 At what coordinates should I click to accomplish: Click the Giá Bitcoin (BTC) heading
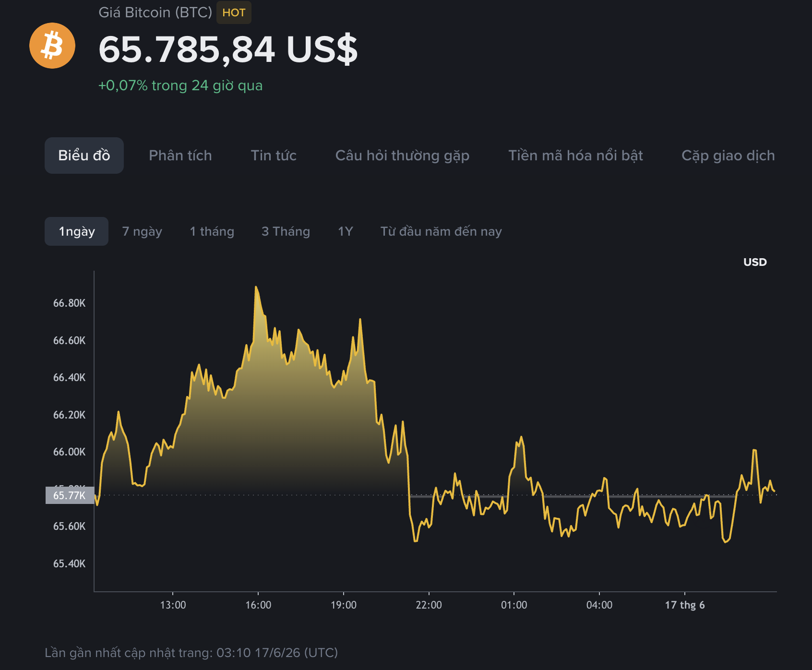pos(155,12)
